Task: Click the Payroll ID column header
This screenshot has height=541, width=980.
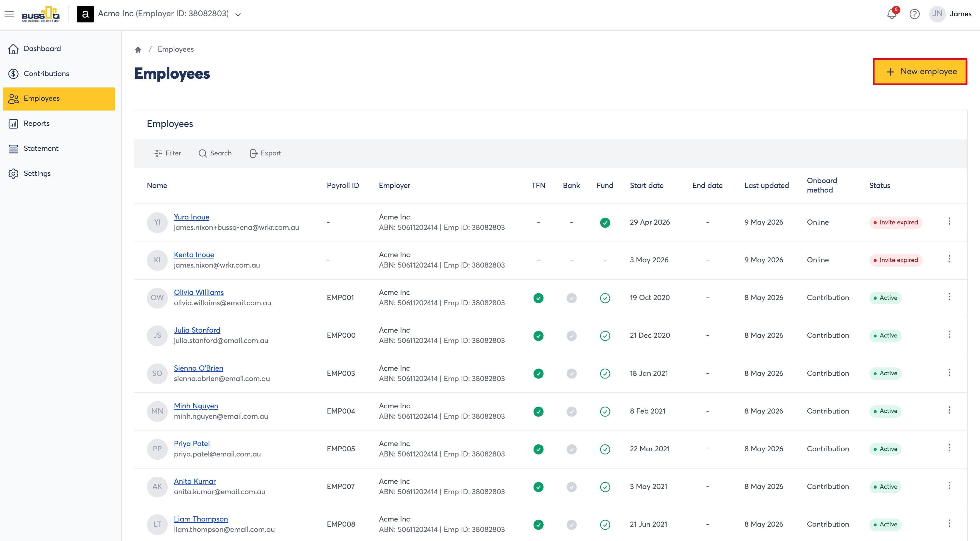Action: [x=342, y=186]
